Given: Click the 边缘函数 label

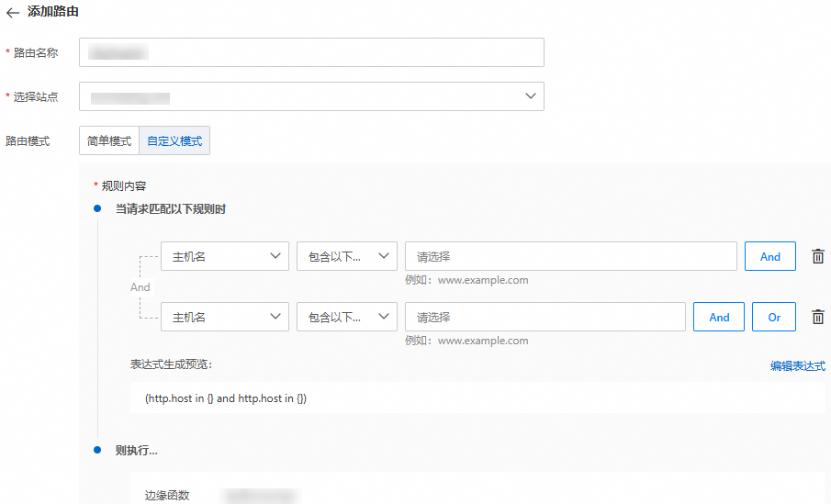Looking at the screenshot, I should click(167, 496).
